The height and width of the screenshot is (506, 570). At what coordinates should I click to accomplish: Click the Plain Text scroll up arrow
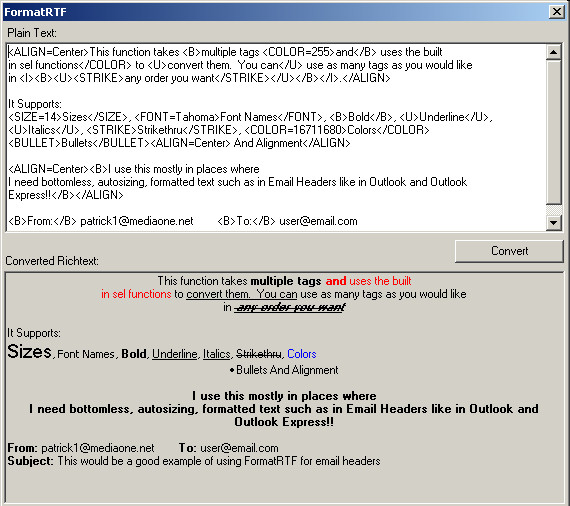point(554,52)
